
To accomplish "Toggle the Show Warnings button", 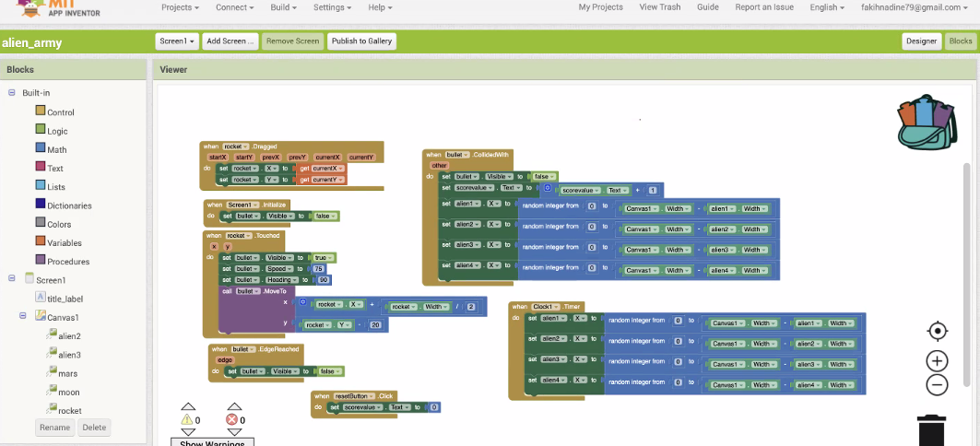I will pyautogui.click(x=212, y=442).
